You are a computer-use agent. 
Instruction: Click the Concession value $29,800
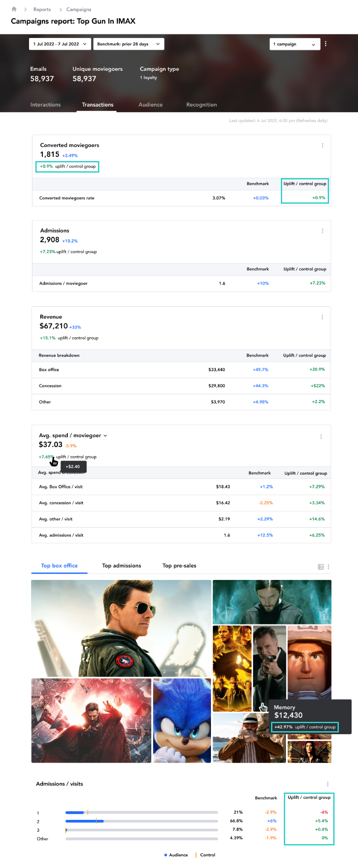(217, 386)
